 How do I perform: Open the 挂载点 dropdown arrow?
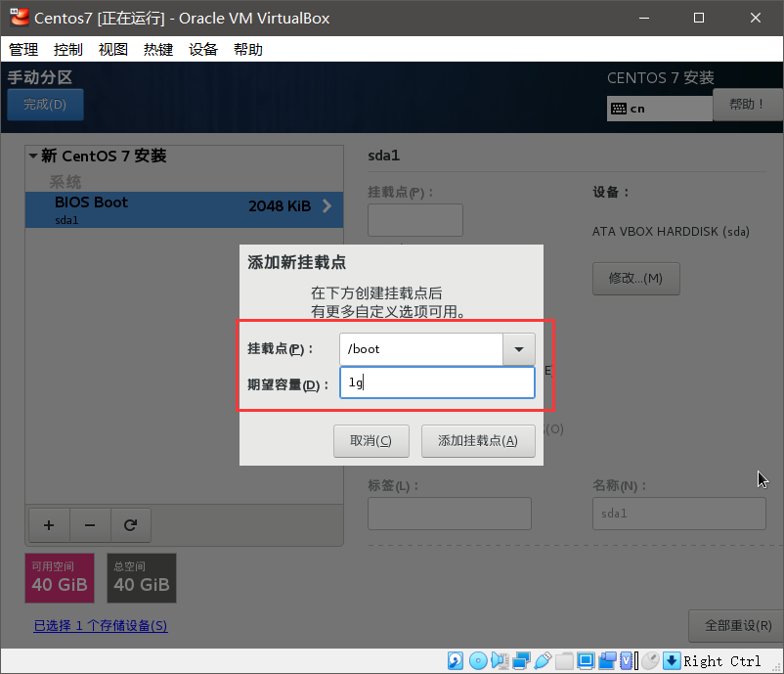pyautogui.click(x=519, y=349)
